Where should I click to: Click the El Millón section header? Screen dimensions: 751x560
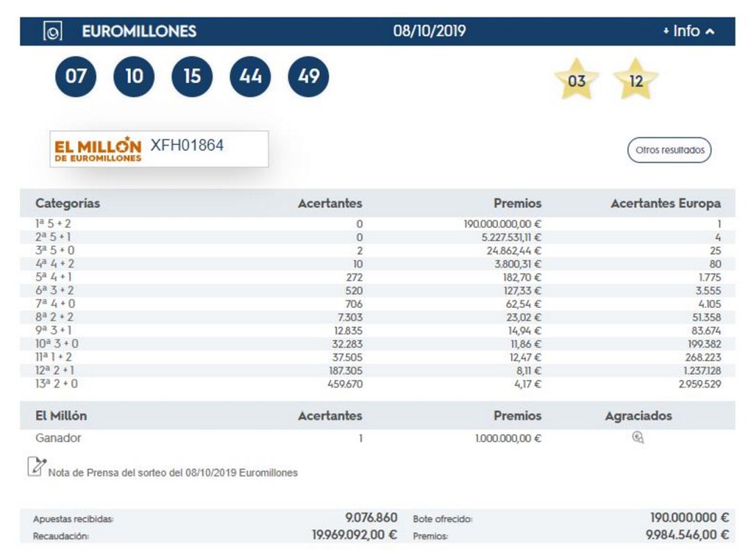pyautogui.click(x=60, y=416)
